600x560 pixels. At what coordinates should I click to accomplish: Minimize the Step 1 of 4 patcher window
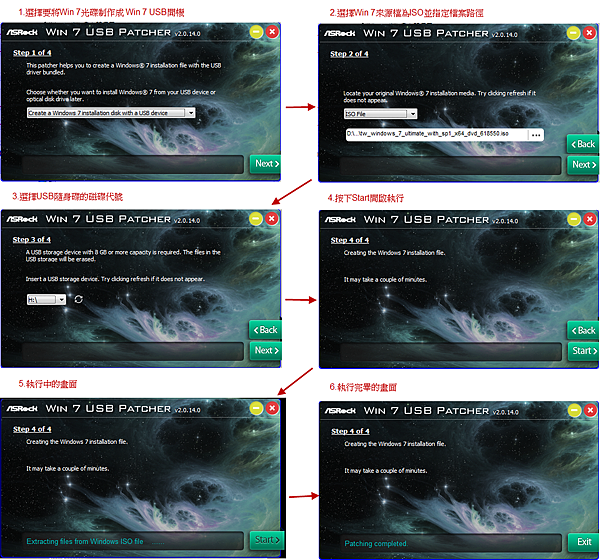pyautogui.click(x=256, y=32)
